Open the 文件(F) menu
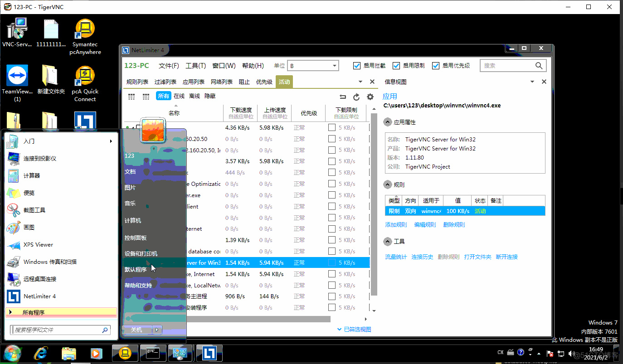This screenshot has height=364, width=623. (x=169, y=66)
